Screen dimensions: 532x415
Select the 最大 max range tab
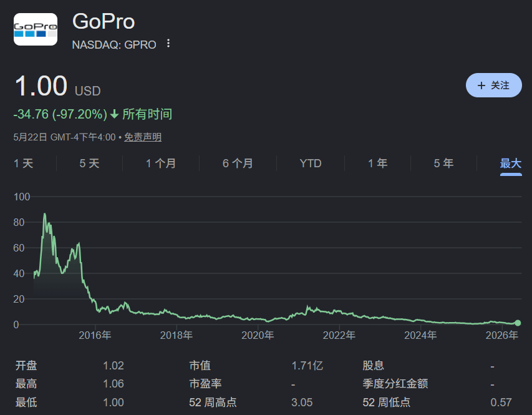(x=511, y=164)
